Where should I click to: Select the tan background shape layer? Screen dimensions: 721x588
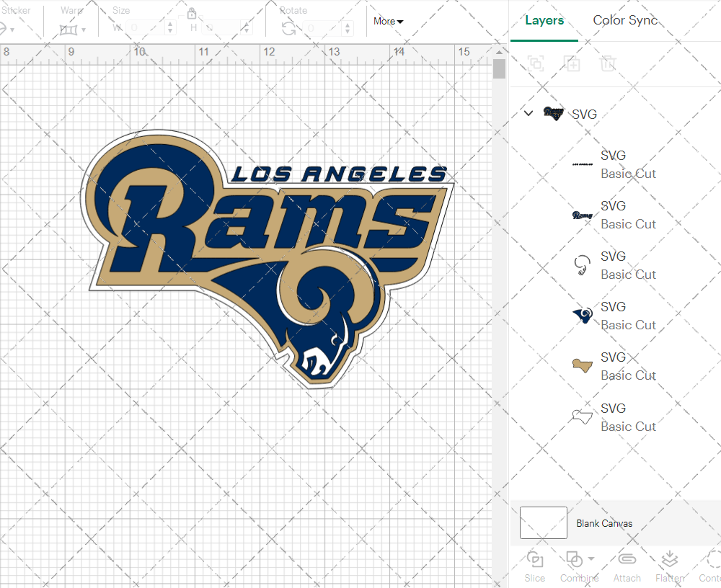tap(613, 366)
